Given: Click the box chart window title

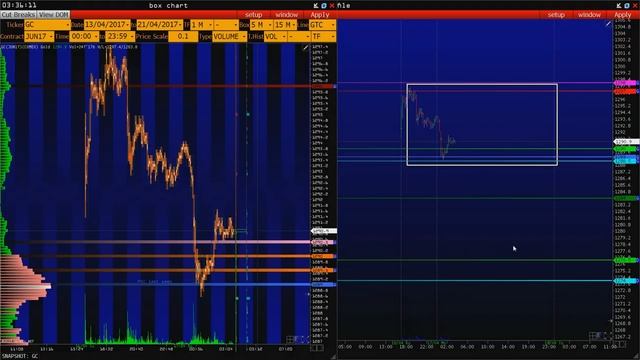Looking at the screenshot, I should (x=168, y=6).
